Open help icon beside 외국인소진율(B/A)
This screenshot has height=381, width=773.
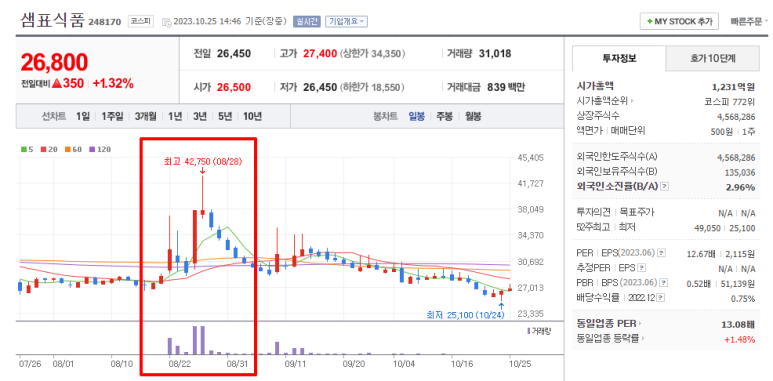[665, 187]
